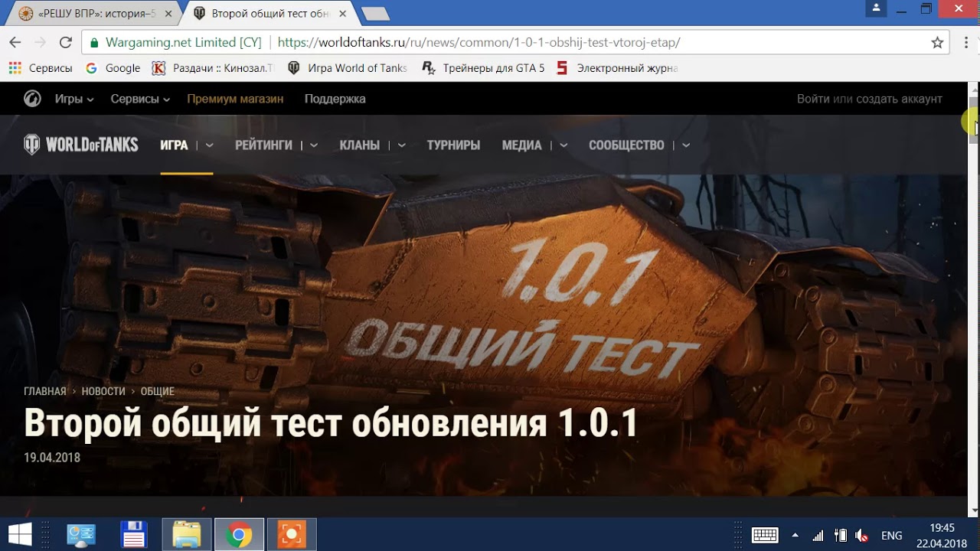Click the Wargaming logo icon

(x=32, y=99)
